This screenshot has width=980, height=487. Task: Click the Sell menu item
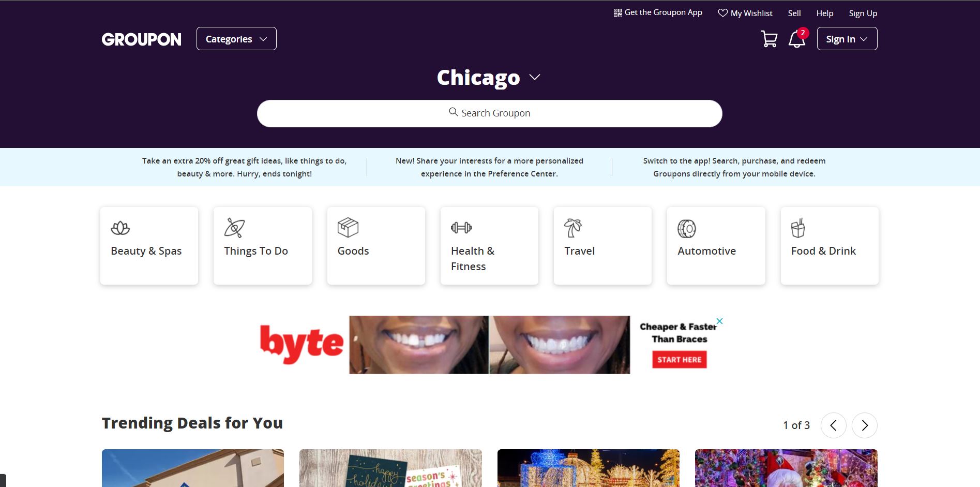tap(794, 13)
